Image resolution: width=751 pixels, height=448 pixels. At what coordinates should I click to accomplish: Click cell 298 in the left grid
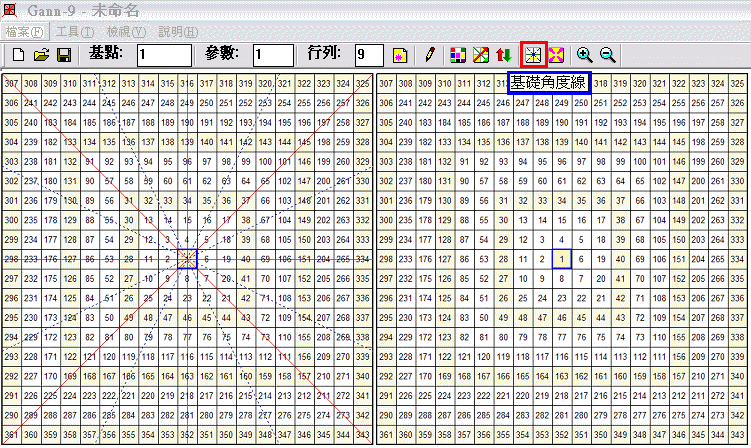pyautogui.click(x=11, y=259)
